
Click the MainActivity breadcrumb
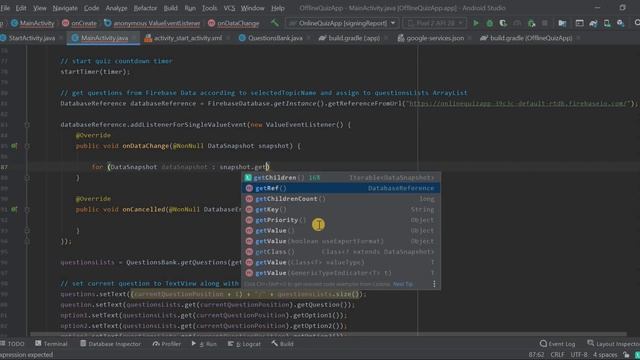point(33,23)
